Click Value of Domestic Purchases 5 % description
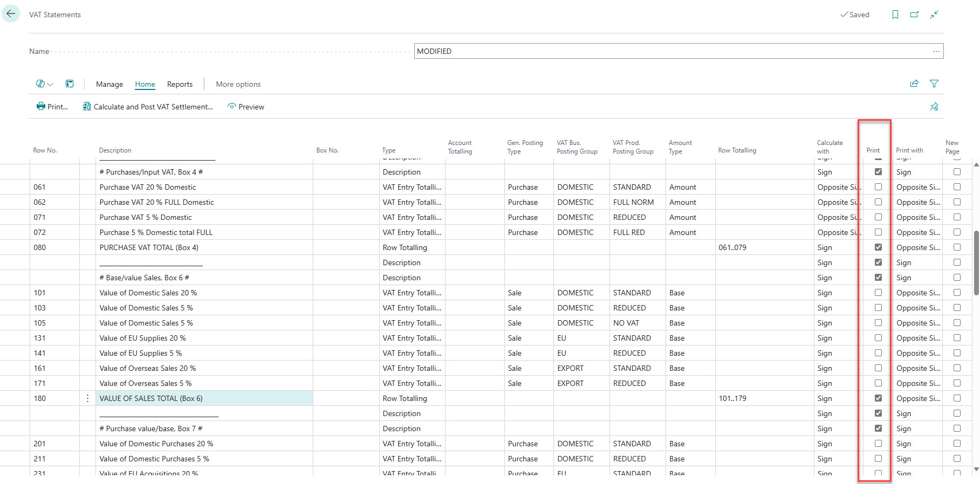This screenshot has width=980, height=484. click(x=154, y=459)
